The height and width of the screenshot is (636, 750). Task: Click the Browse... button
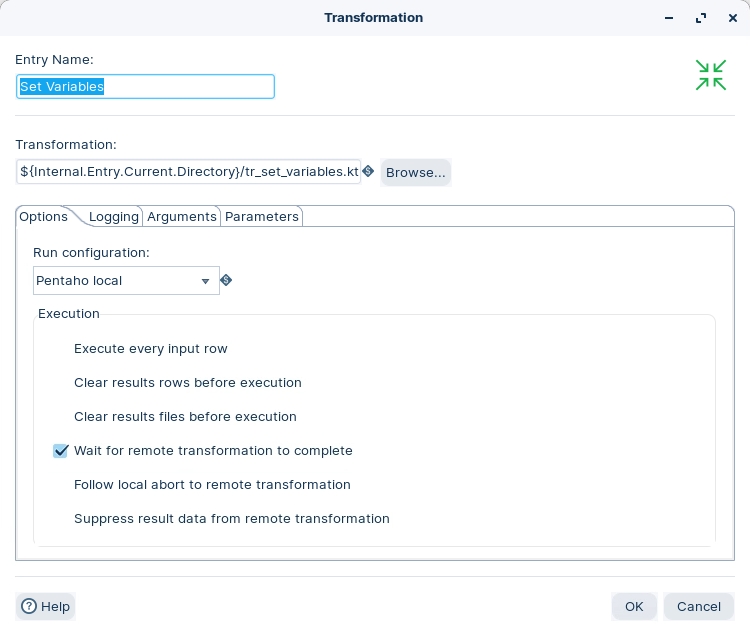tap(415, 173)
